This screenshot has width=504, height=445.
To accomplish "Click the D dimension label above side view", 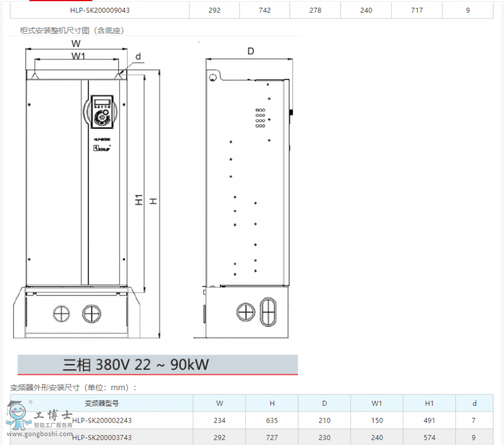I will pyautogui.click(x=251, y=51).
